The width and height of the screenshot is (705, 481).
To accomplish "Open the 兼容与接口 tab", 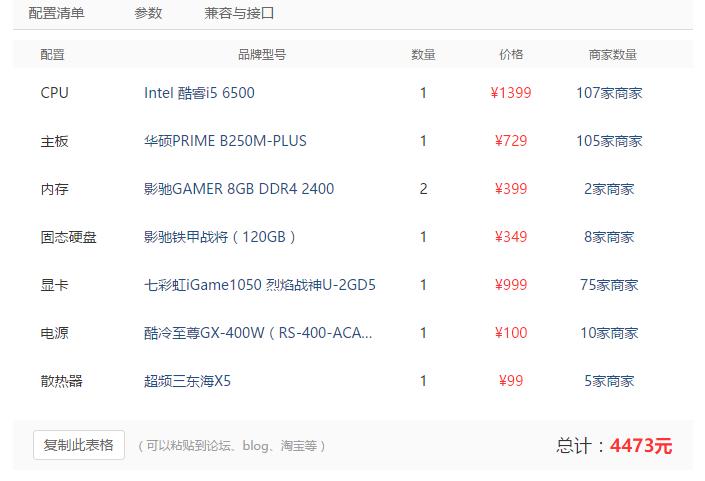I will coord(239,13).
